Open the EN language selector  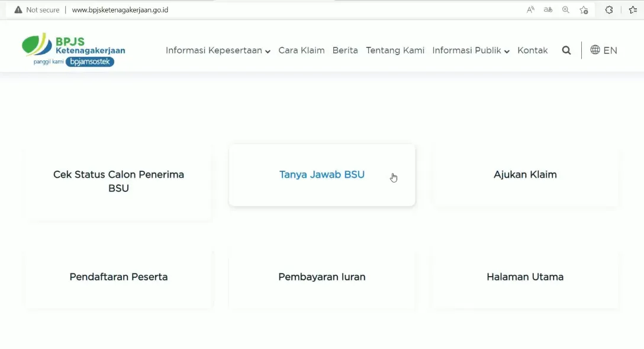[611, 50]
